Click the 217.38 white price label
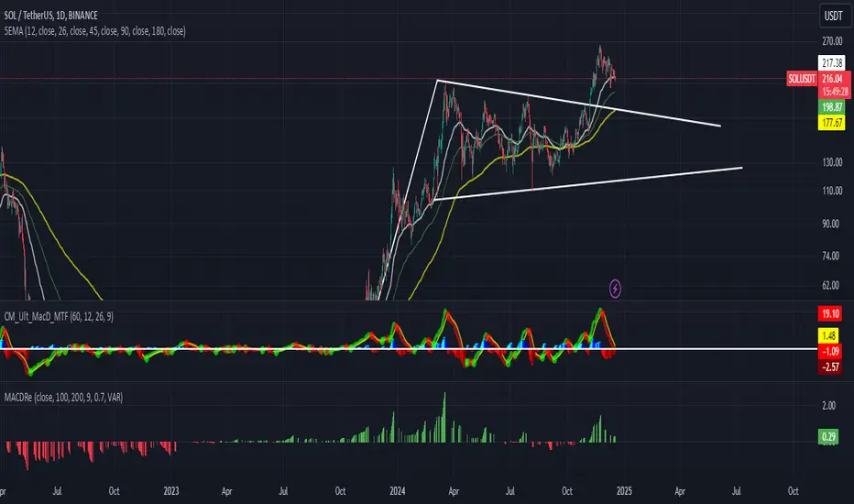This screenshot has height=504, width=854. coord(832,62)
